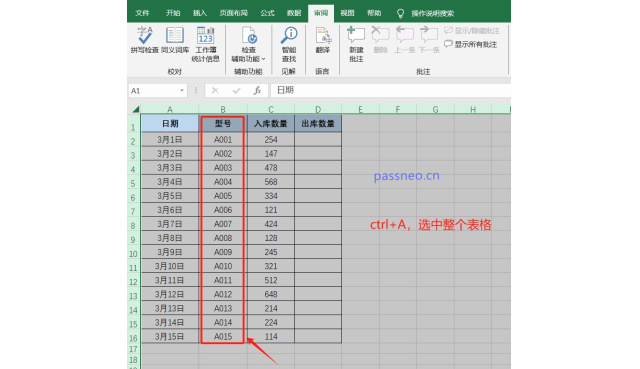Click the confirm checkmark in formula bar
The image size is (640, 369).
(x=236, y=90)
